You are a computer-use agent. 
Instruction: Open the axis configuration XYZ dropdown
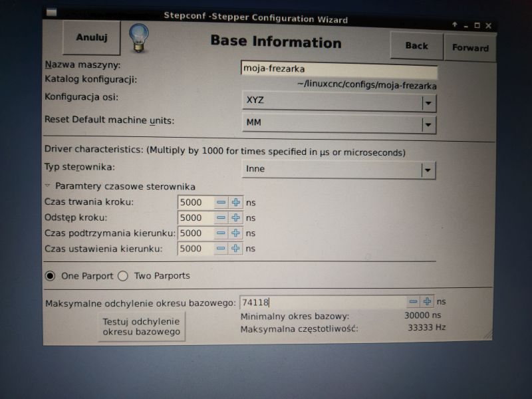click(x=428, y=103)
